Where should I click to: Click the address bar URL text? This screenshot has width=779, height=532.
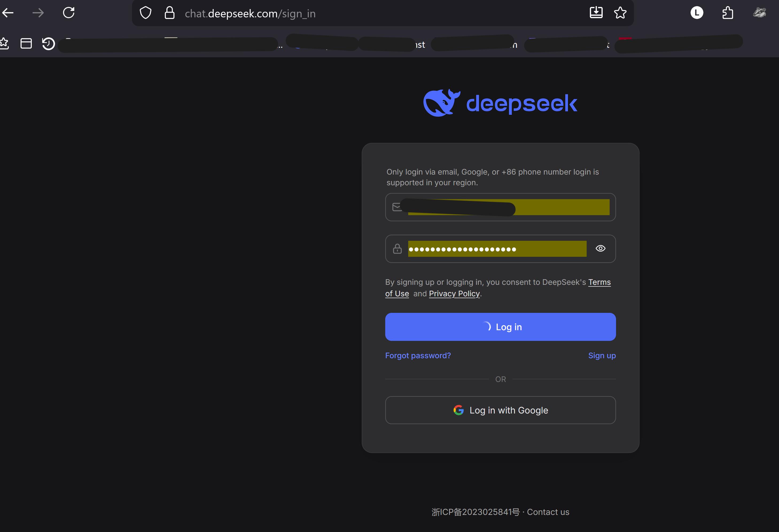pyautogui.click(x=250, y=14)
